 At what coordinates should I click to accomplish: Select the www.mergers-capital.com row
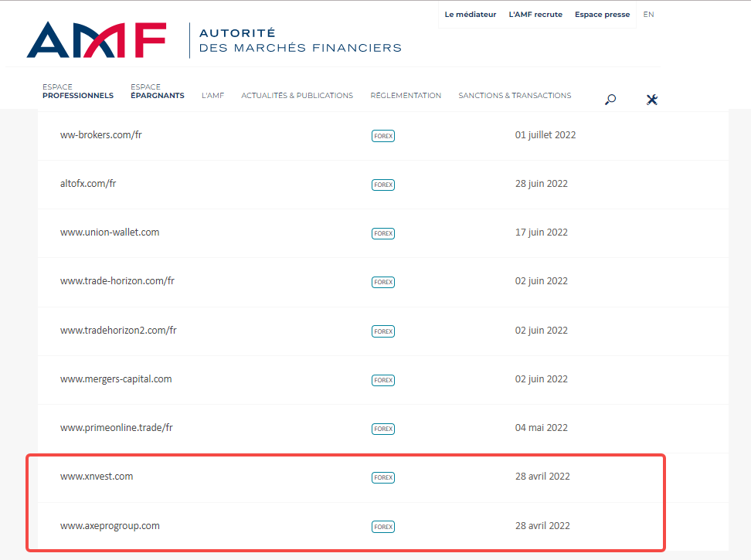coord(116,379)
